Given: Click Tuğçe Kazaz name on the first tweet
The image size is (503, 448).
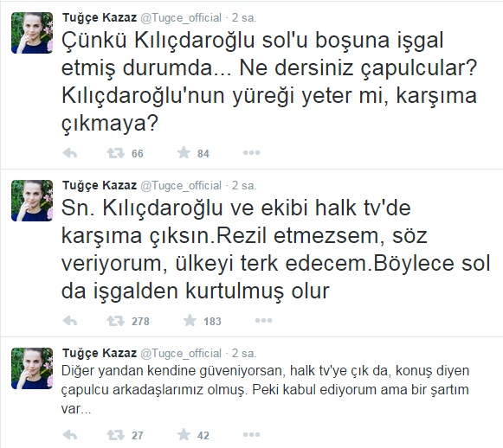Looking at the screenshot, I should pos(100,18).
